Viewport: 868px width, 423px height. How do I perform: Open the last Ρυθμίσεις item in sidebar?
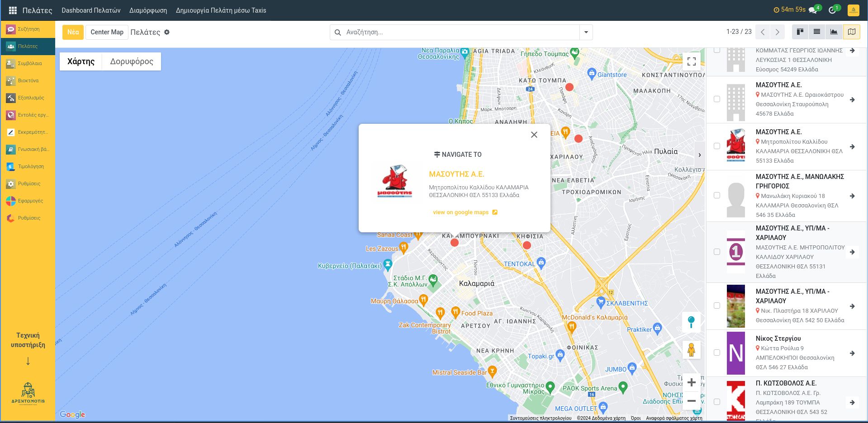click(x=28, y=218)
